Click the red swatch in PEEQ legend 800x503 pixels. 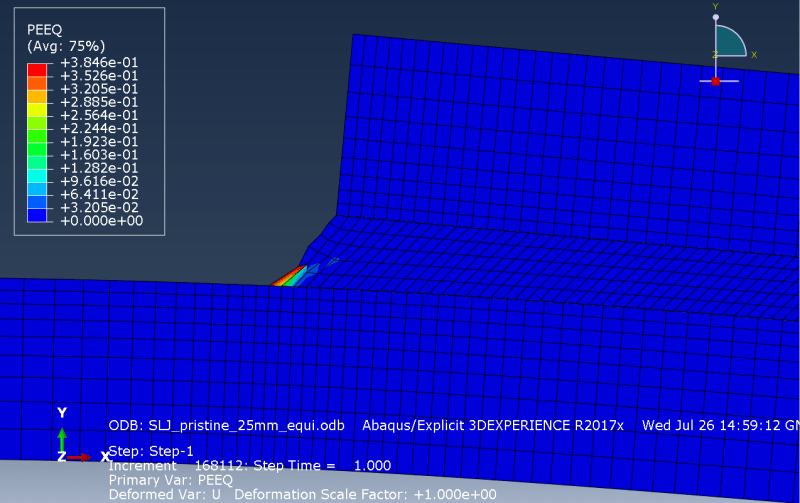pyautogui.click(x=37, y=70)
